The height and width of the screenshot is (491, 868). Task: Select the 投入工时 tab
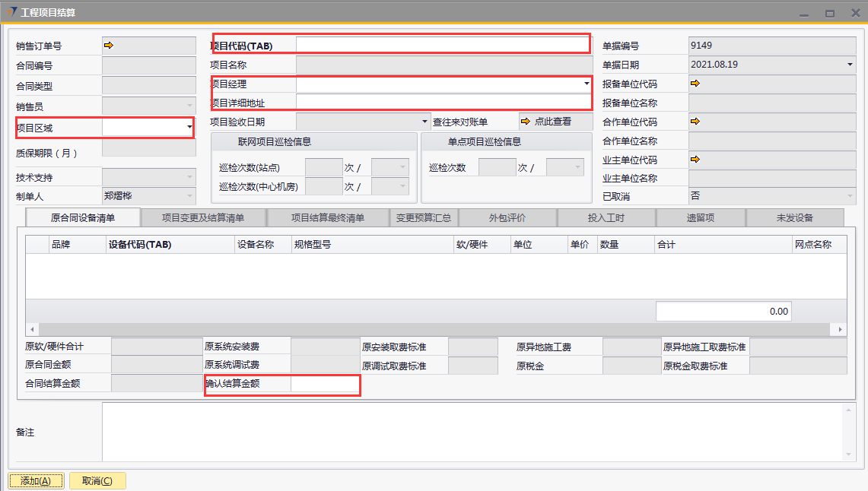[x=606, y=218]
